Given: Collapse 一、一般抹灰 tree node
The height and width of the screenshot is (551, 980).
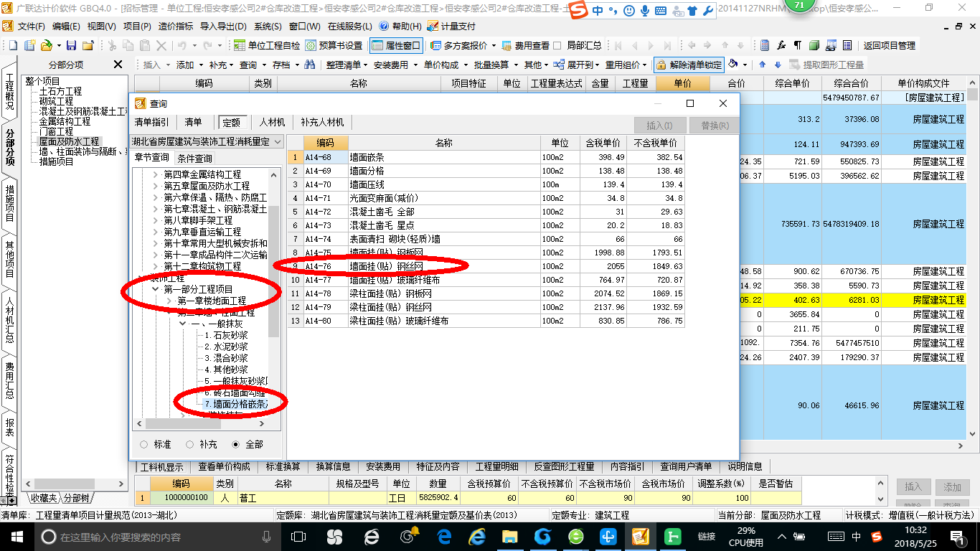Looking at the screenshot, I should pyautogui.click(x=182, y=324).
